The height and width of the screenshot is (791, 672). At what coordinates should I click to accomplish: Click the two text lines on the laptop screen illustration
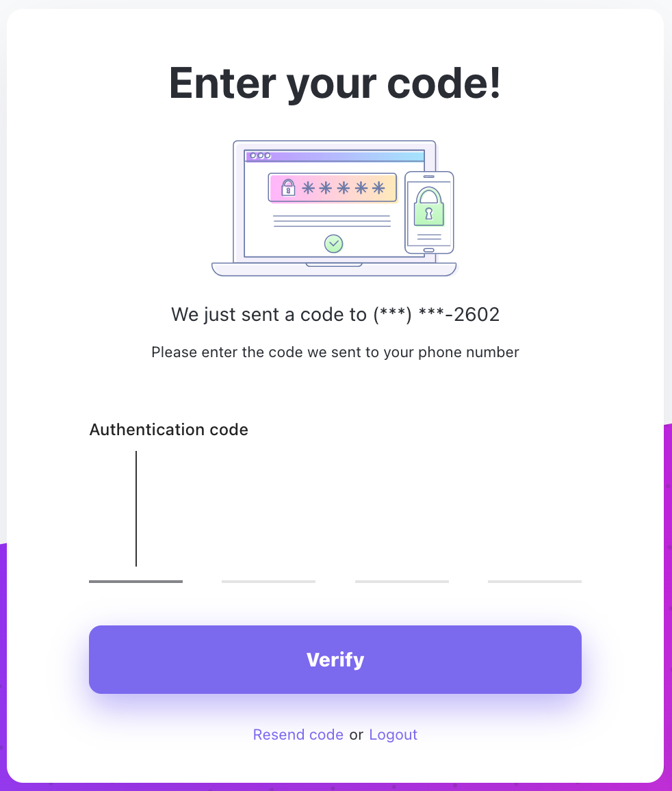(x=332, y=220)
